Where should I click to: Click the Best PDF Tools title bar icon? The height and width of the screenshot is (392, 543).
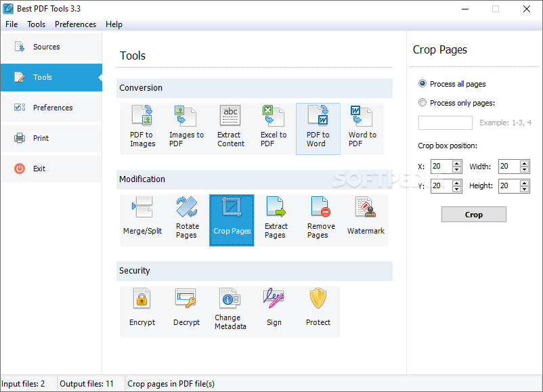click(8, 9)
